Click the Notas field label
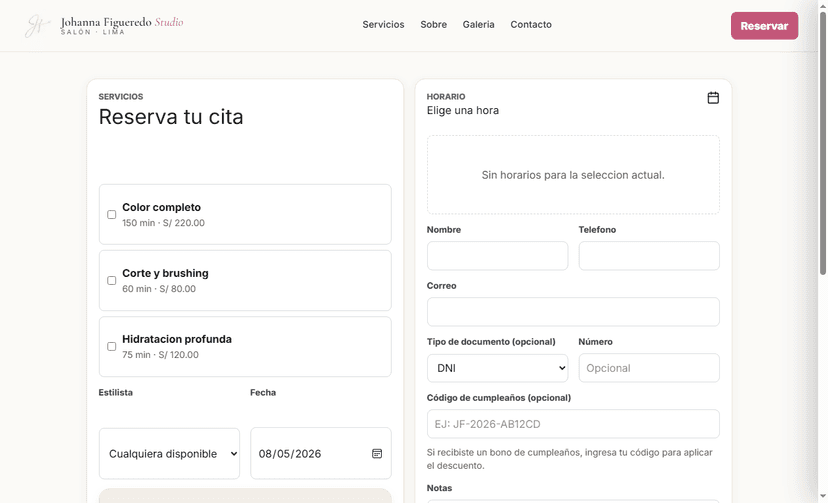828x503 pixels. pos(439,488)
